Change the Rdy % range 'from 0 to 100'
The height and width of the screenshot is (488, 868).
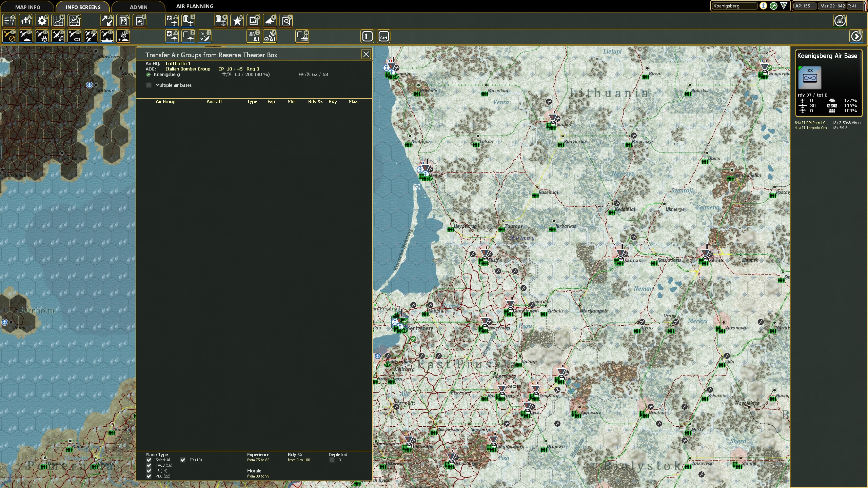click(299, 460)
